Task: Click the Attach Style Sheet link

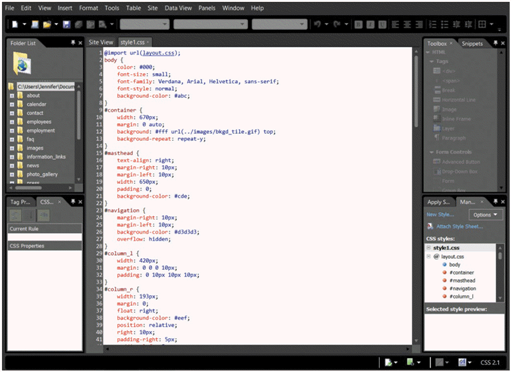Action: tap(460, 226)
